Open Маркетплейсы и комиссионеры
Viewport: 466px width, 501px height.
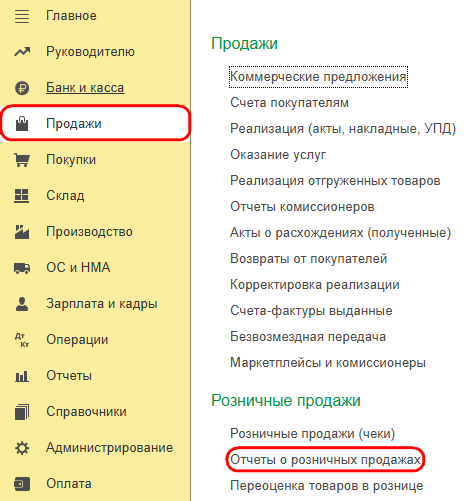(328, 363)
